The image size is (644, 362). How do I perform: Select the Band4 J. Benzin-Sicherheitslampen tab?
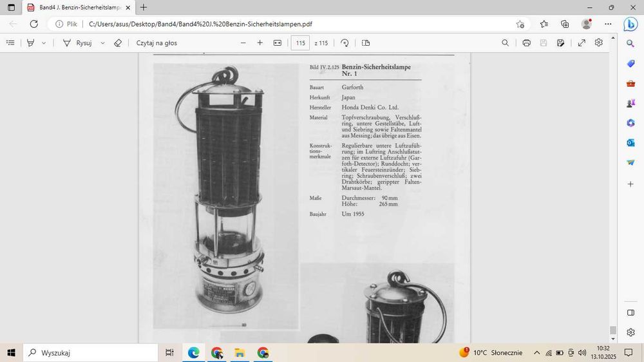[x=79, y=7]
